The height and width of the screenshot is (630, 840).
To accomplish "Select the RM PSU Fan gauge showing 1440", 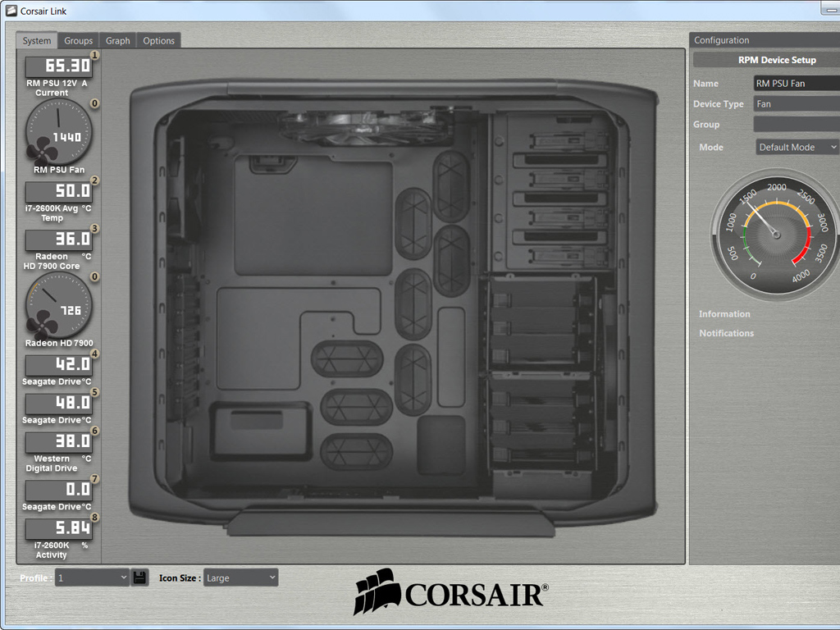I will 59,132.
